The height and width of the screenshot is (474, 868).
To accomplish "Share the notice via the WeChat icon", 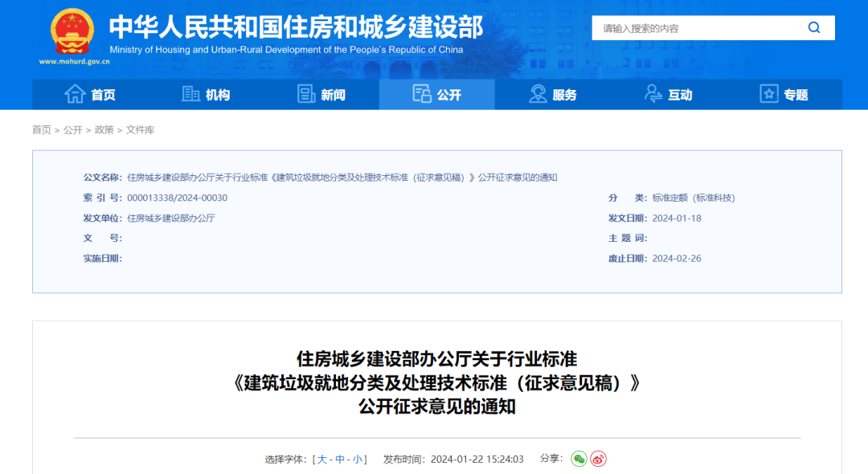I will (x=578, y=459).
